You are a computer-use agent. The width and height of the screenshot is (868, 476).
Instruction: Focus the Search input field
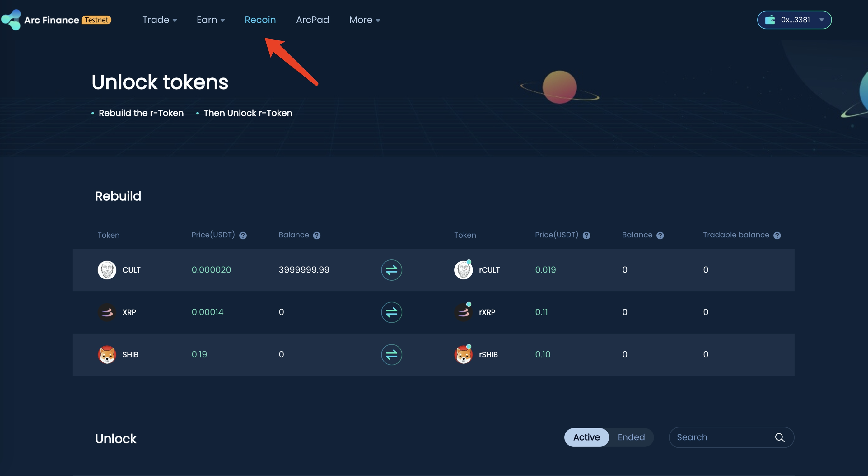[721, 437]
